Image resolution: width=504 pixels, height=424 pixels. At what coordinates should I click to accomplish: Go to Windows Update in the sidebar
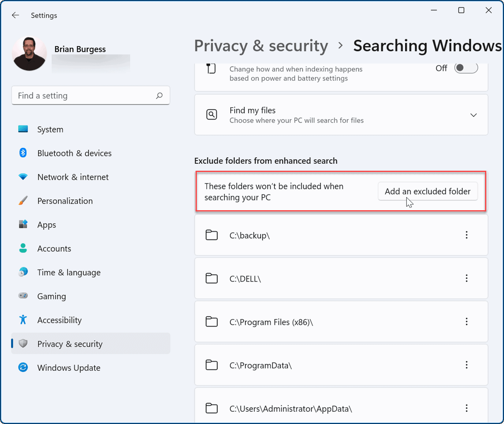pos(69,368)
